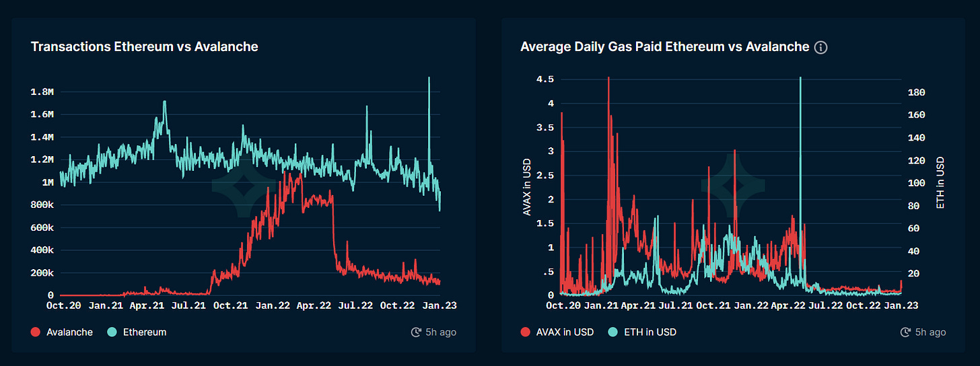
Task: Click the 180 value on ETH axis
Action: [x=917, y=92]
